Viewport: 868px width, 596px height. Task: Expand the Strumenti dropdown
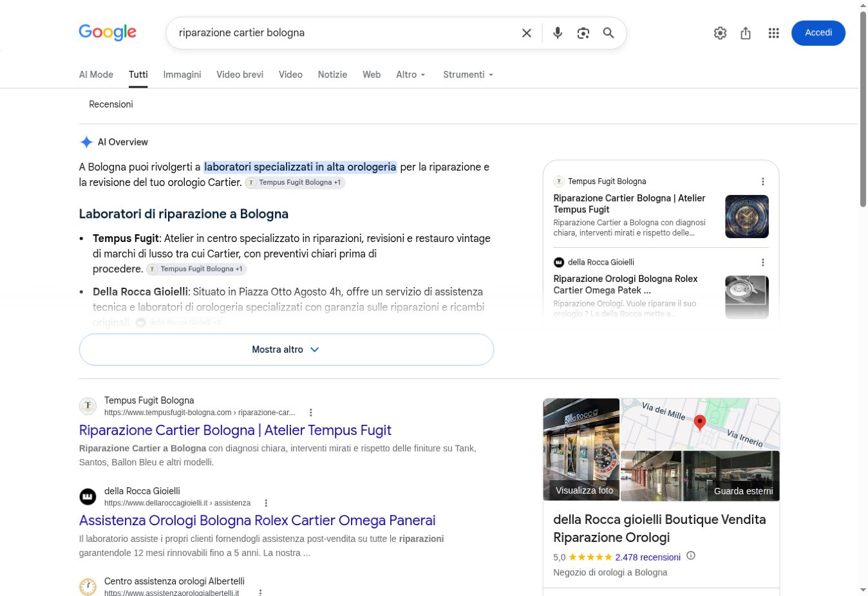point(468,75)
